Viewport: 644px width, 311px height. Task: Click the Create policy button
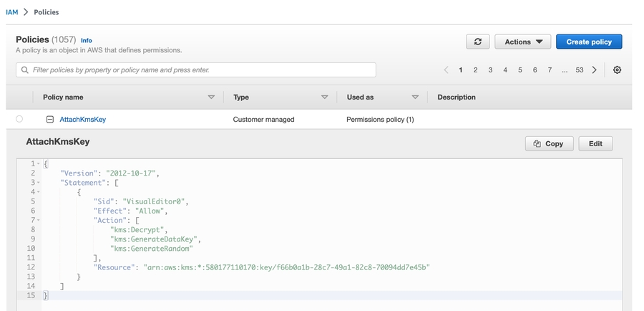pyautogui.click(x=588, y=42)
